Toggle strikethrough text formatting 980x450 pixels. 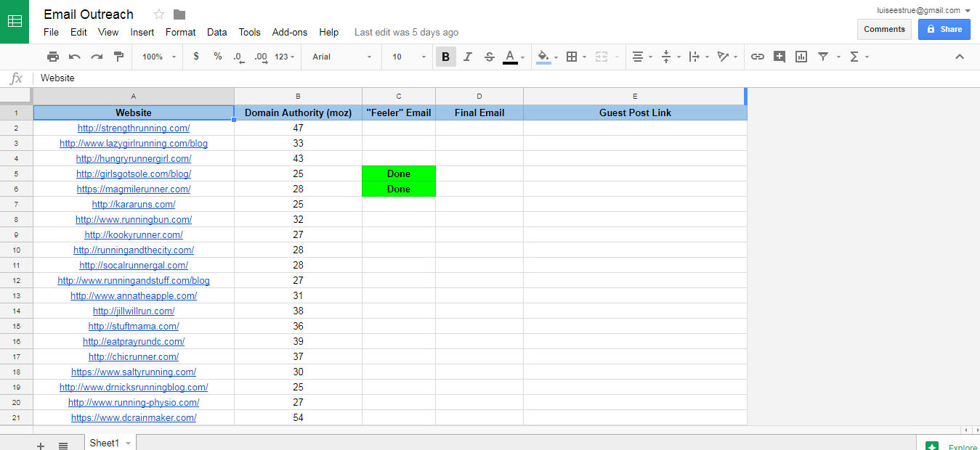point(489,57)
